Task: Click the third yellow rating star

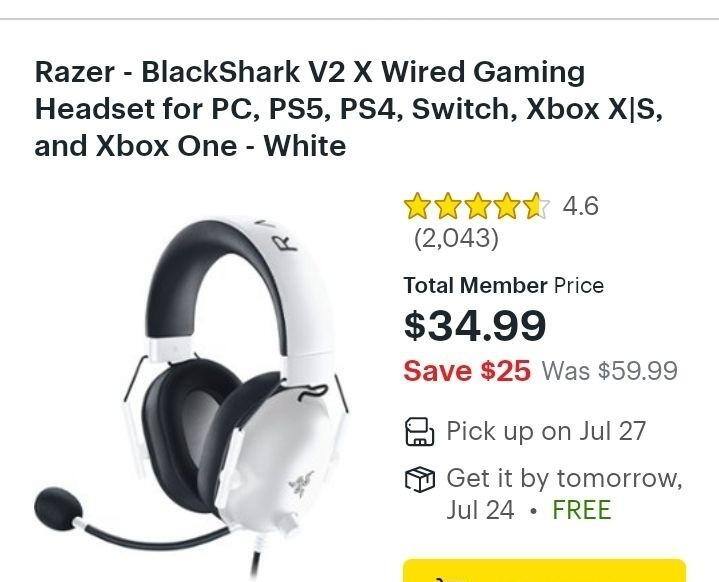Action: (477, 205)
